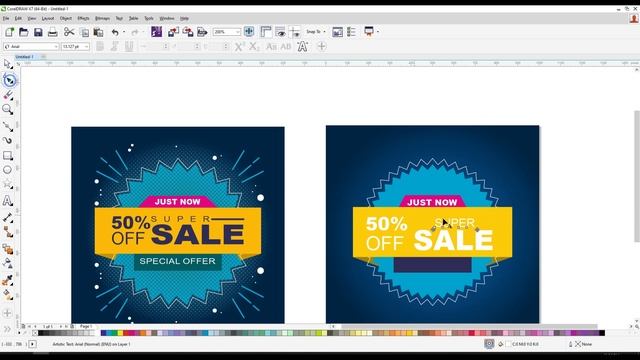Click the Print icon
The width and height of the screenshot is (640, 360).
pos(53,32)
